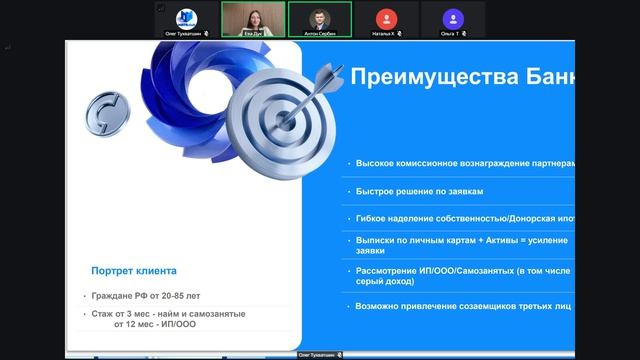Click Ольга Т's purple avatar
Screen dimensions: 640x360
point(453,19)
